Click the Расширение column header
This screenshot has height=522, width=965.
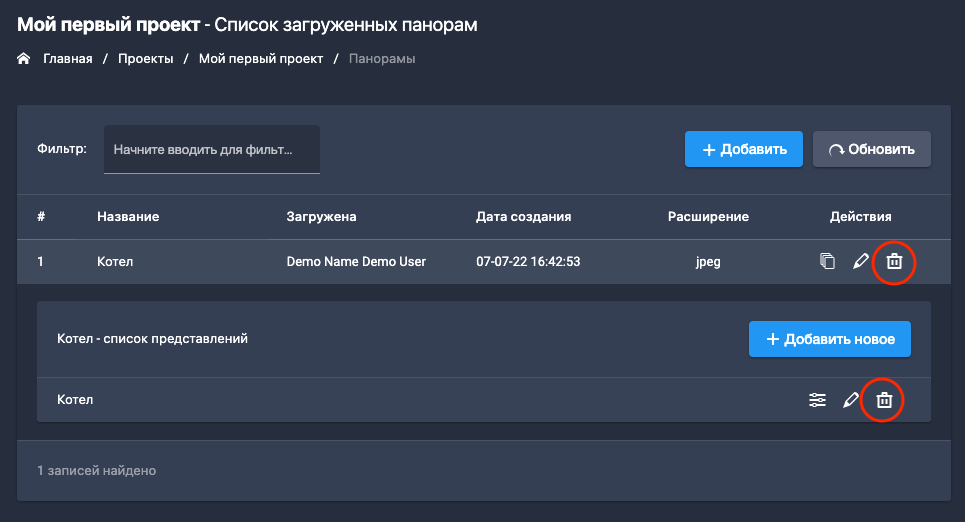tap(708, 216)
